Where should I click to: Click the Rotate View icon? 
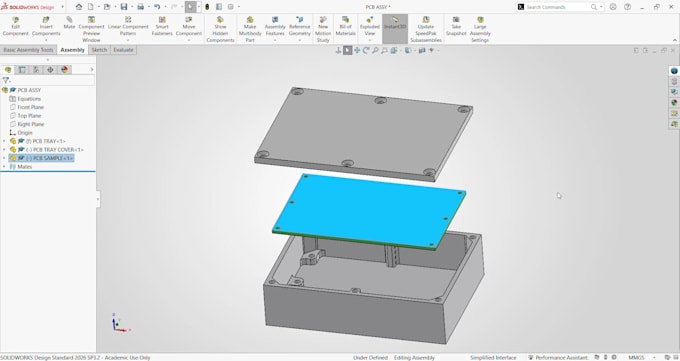point(366,50)
